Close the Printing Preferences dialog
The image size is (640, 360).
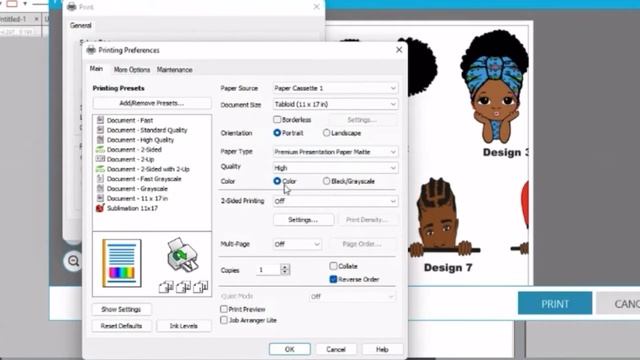399,50
